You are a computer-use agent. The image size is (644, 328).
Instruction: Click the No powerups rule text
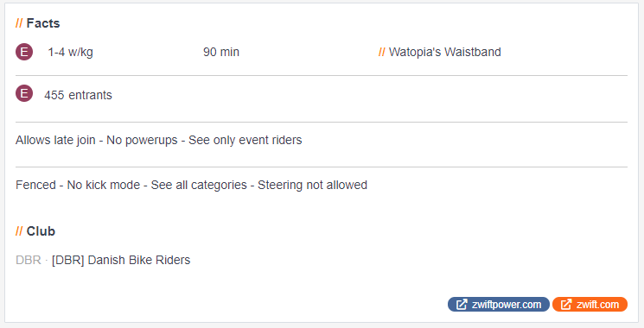tap(142, 140)
